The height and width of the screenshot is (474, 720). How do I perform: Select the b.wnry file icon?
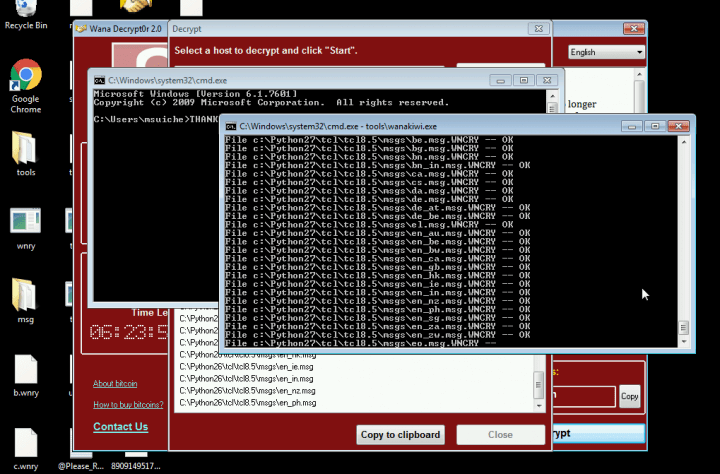tap(26, 376)
